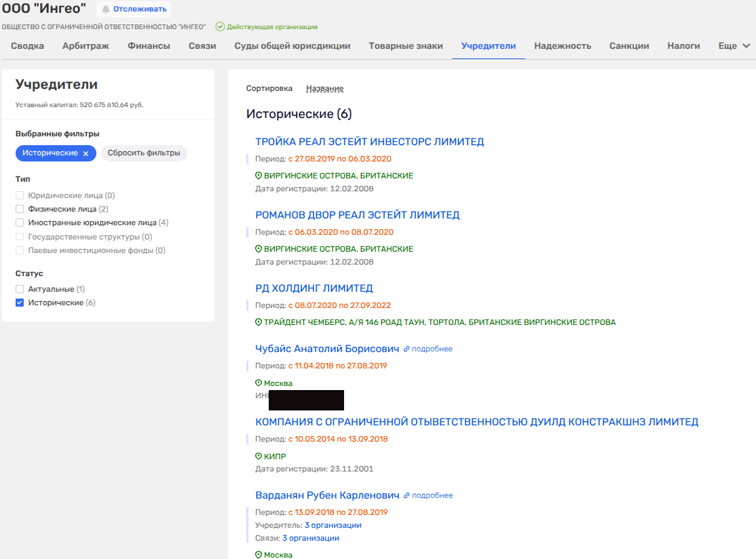Image resolution: width=756 pixels, height=559 pixels.
Task: Click the link icon beside Варданян Рубен Карленович
Action: pyautogui.click(x=407, y=495)
